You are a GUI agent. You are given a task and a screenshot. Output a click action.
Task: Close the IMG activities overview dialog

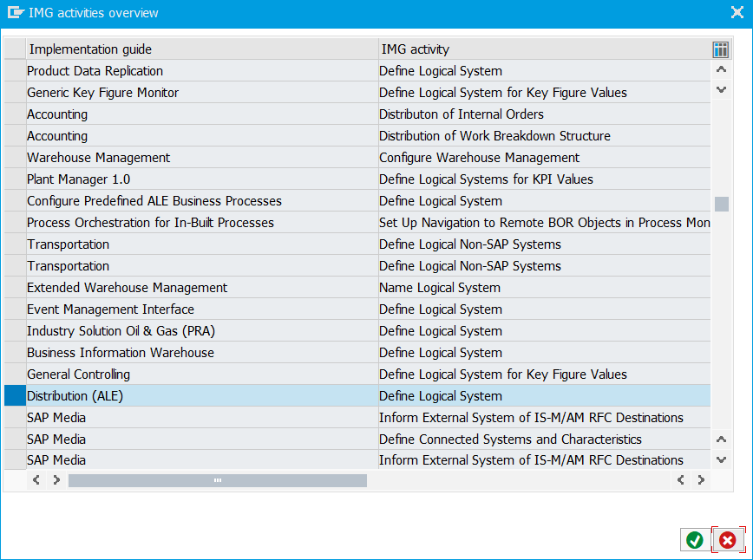(x=737, y=12)
